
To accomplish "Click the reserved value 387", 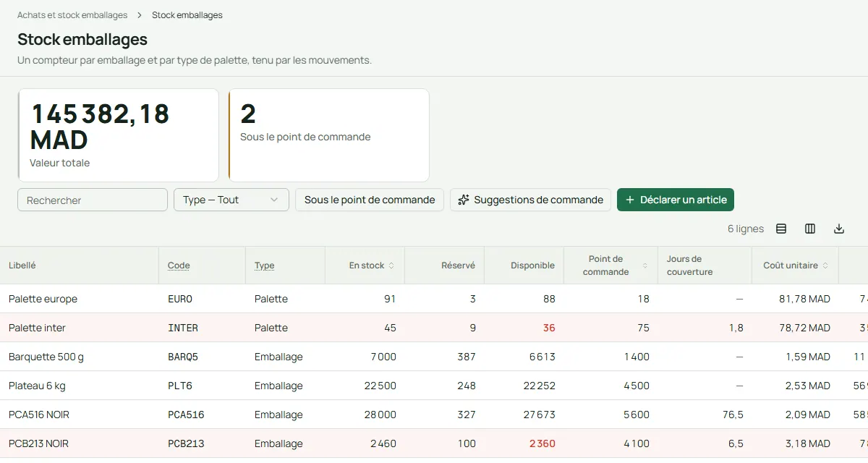I will 467,357.
